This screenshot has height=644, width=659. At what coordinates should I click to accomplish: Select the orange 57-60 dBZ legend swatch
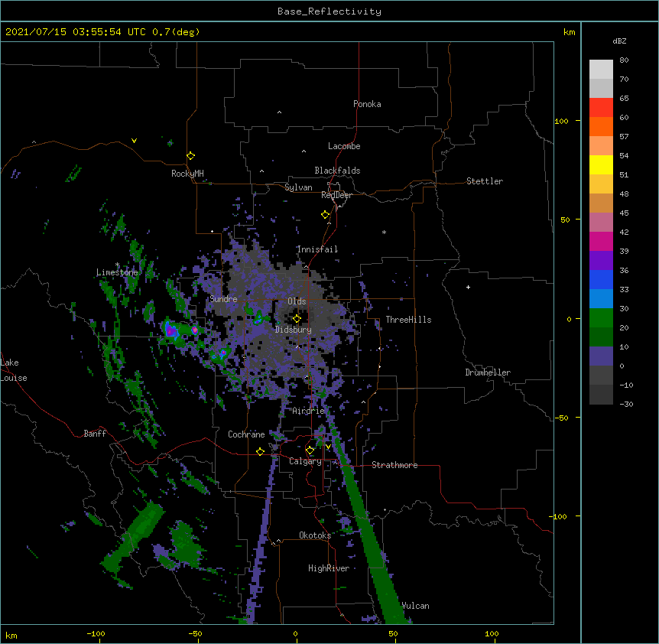tap(601, 126)
